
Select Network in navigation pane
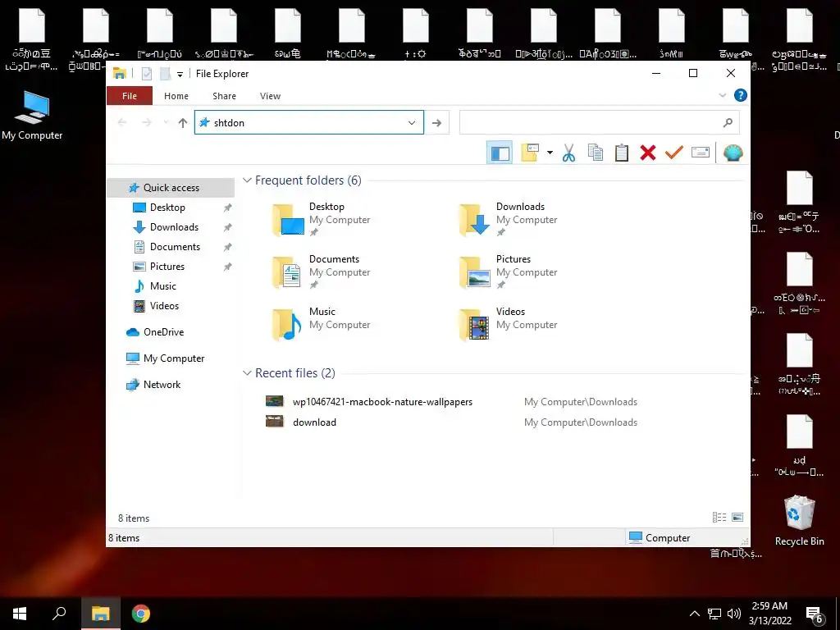pos(162,385)
